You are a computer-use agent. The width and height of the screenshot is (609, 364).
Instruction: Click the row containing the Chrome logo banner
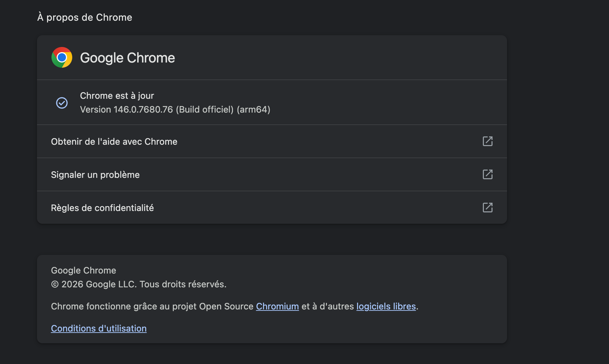pyautogui.click(x=272, y=57)
